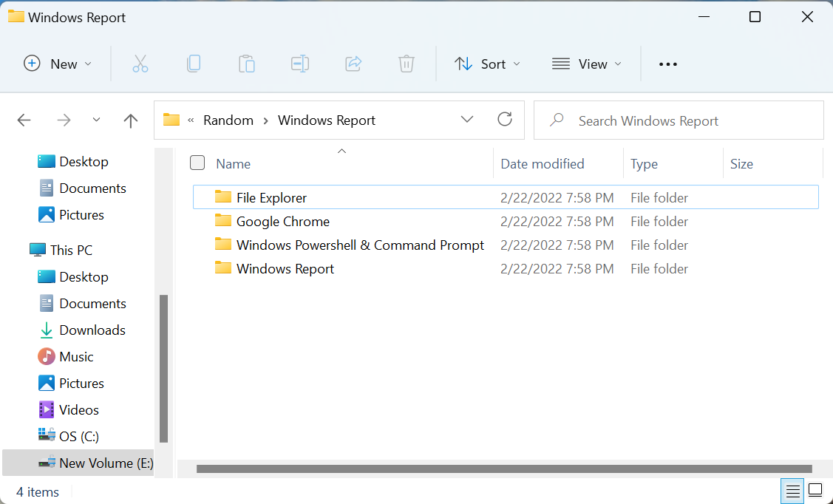The width and height of the screenshot is (833, 504).
Task: Switch to details view from status bar
Action: coord(792,491)
